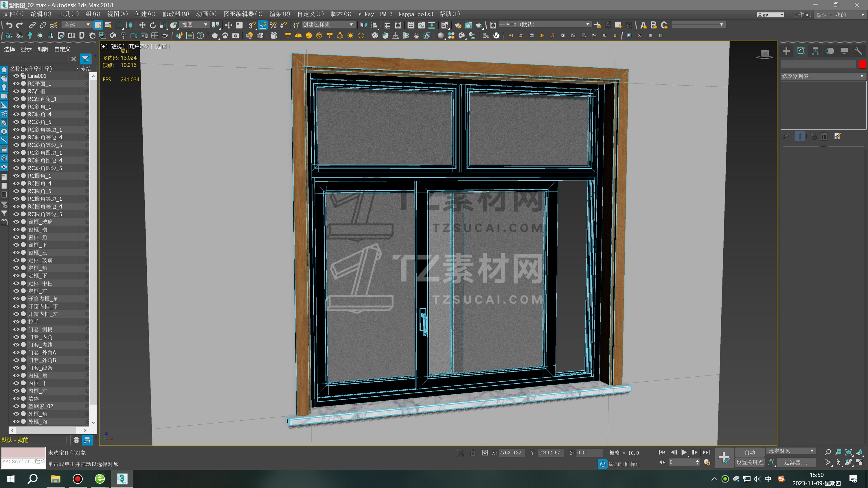Click Select by Name icon

click(x=108, y=25)
